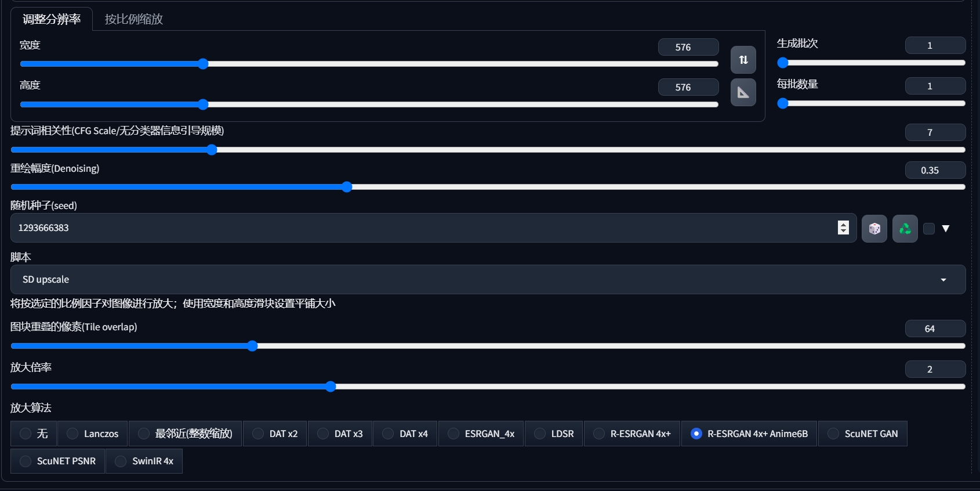Expand the extra seed options triangle

coord(946,229)
